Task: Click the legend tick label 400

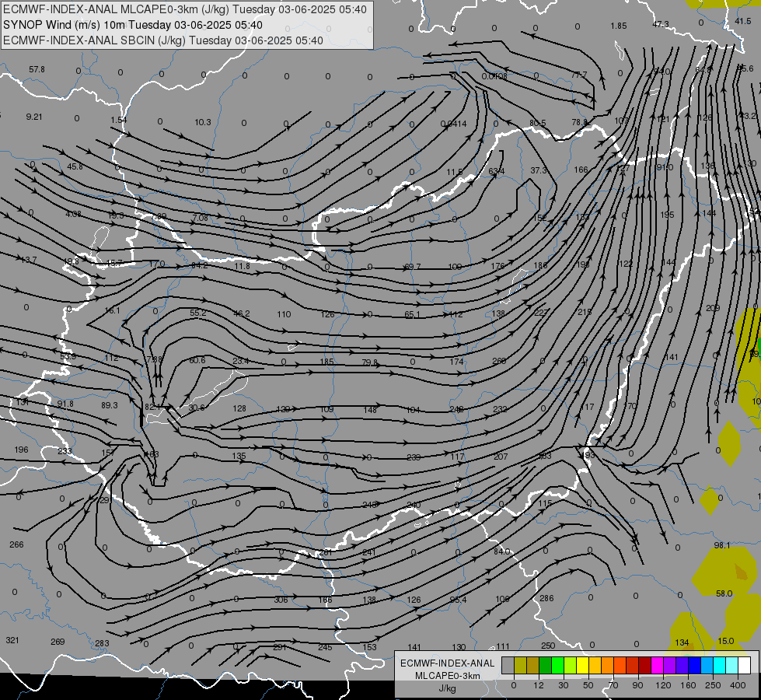Action: 738,685
